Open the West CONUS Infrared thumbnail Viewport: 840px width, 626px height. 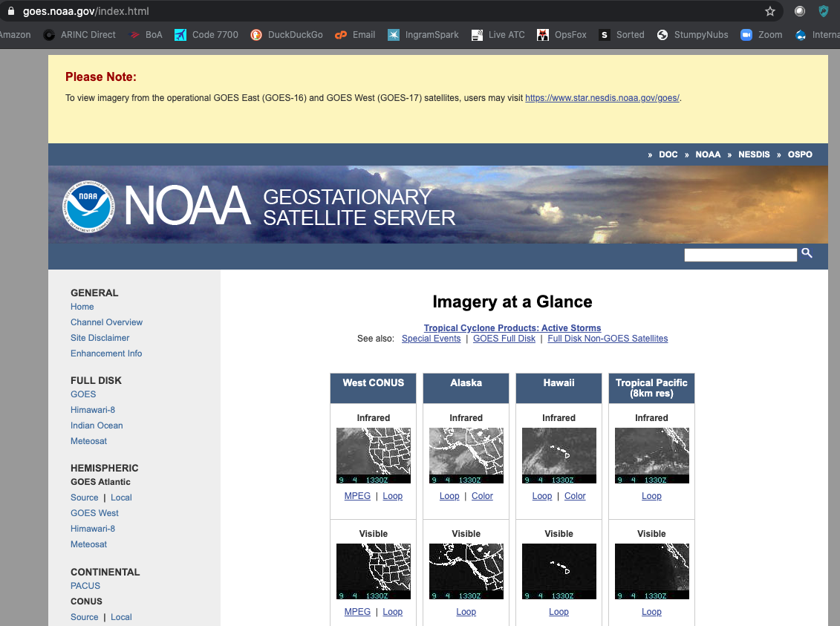pyautogui.click(x=373, y=455)
